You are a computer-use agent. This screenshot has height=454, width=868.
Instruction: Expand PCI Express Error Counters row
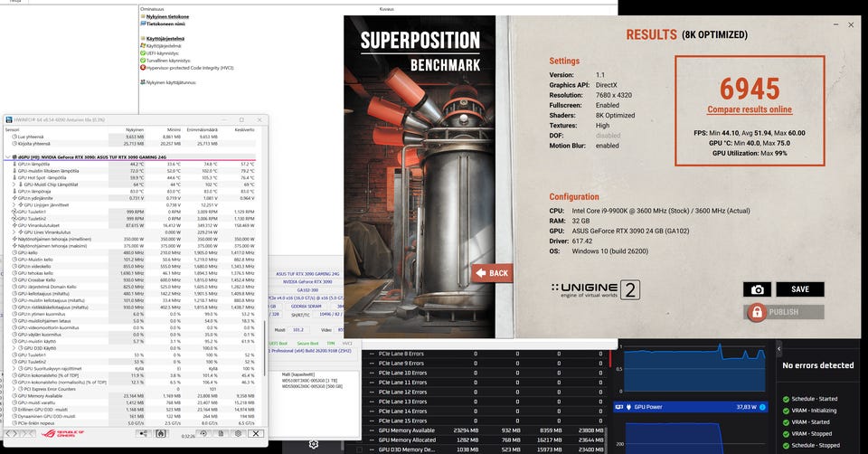[14, 389]
